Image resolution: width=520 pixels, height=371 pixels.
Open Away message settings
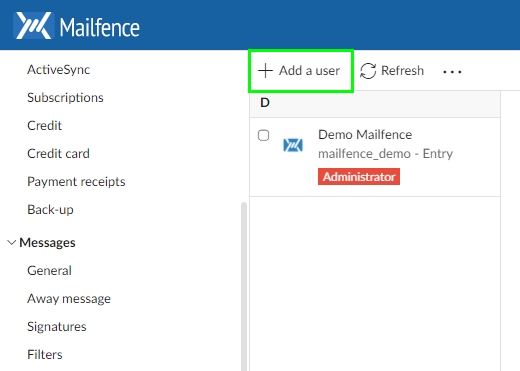pos(69,299)
